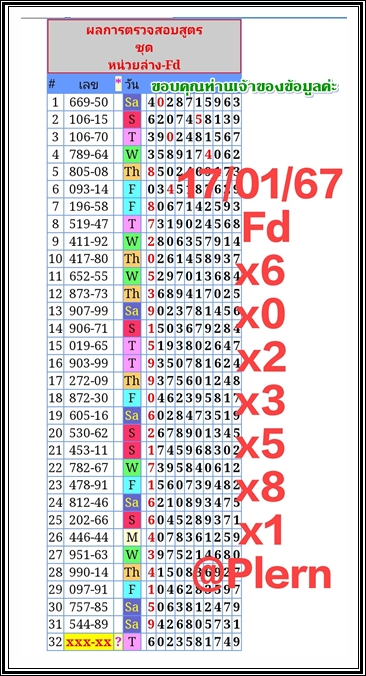The image size is (366, 676).
Task: Click the digit sequence 9426805731 beside 544-89
Action: click(194, 624)
